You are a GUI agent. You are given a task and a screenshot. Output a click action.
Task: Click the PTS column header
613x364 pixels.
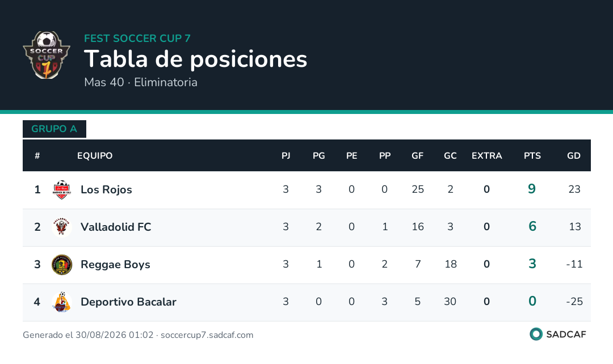pyautogui.click(x=532, y=156)
